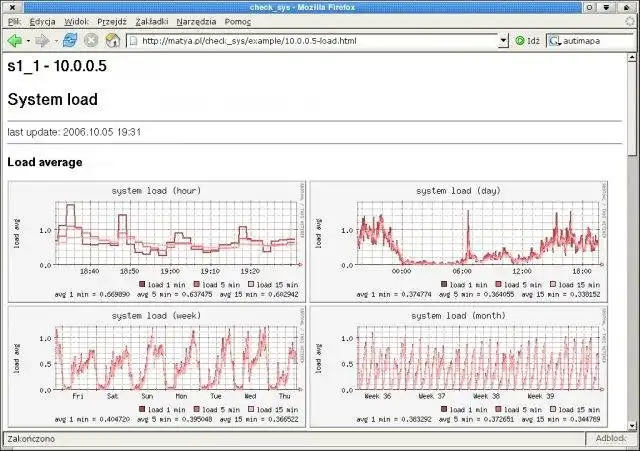
Task: Click the titlebar sticky circle button
Action: (589, 7)
